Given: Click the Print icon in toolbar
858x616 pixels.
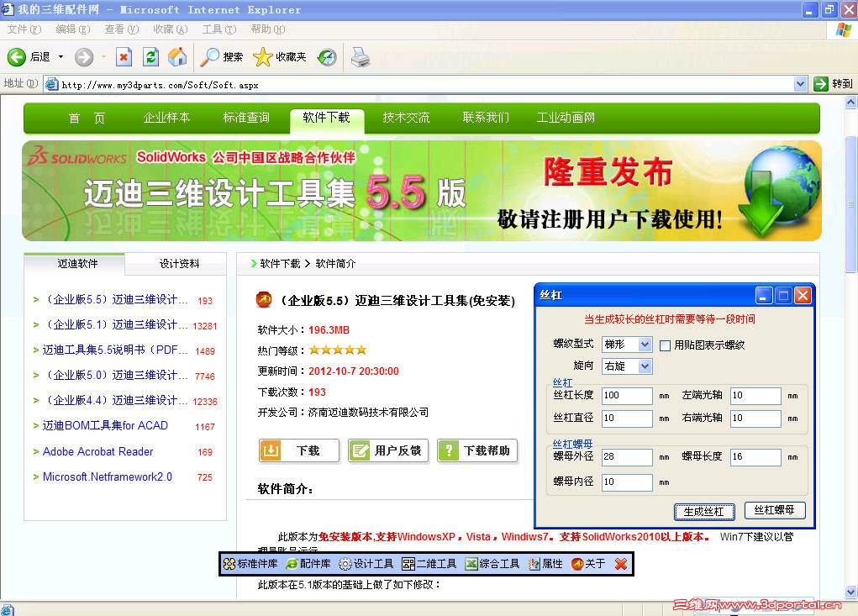Looking at the screenshot, I should (360, 57).
